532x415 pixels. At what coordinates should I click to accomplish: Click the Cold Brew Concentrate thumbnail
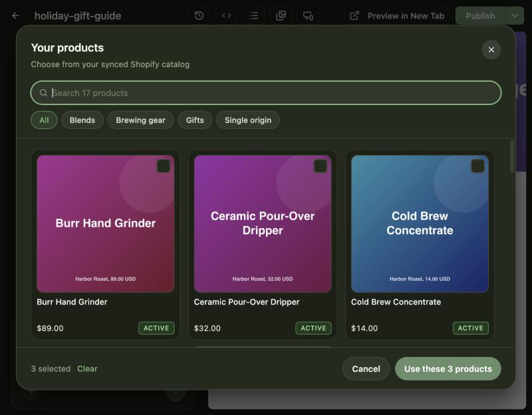coord(420,223)
